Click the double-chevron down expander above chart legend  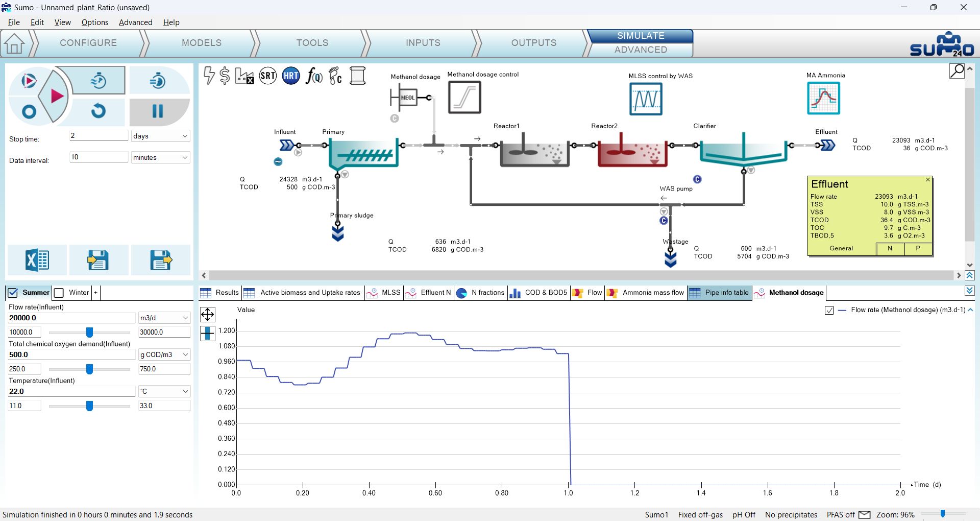point(970,291)
